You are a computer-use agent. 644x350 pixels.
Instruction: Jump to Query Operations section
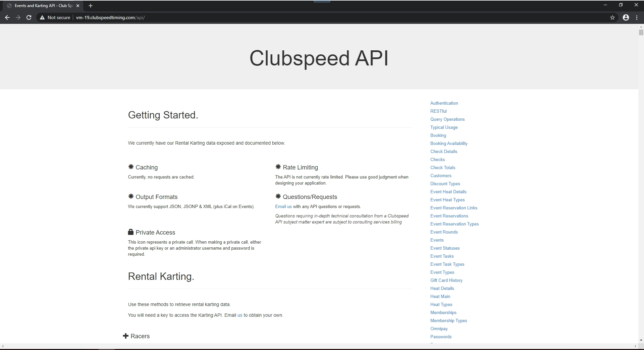(447, 119)
